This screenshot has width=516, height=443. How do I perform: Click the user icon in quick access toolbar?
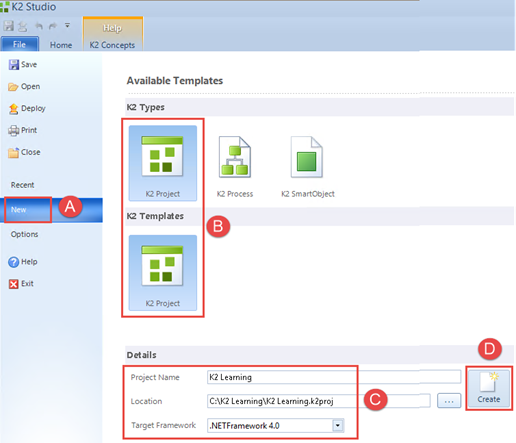point(23,26)
